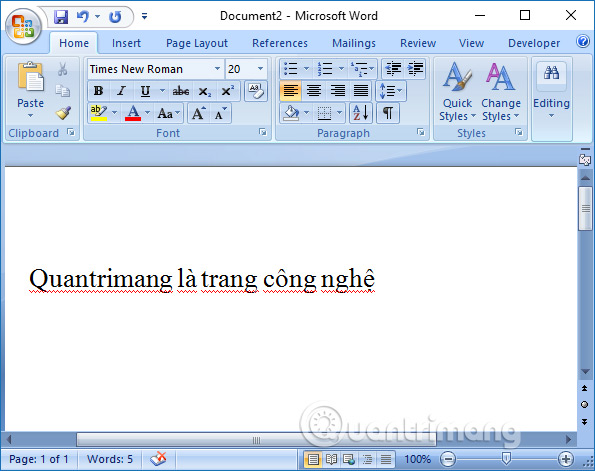Open the Insert tab
Screen dimensions: 595x471
coord(126,43)
